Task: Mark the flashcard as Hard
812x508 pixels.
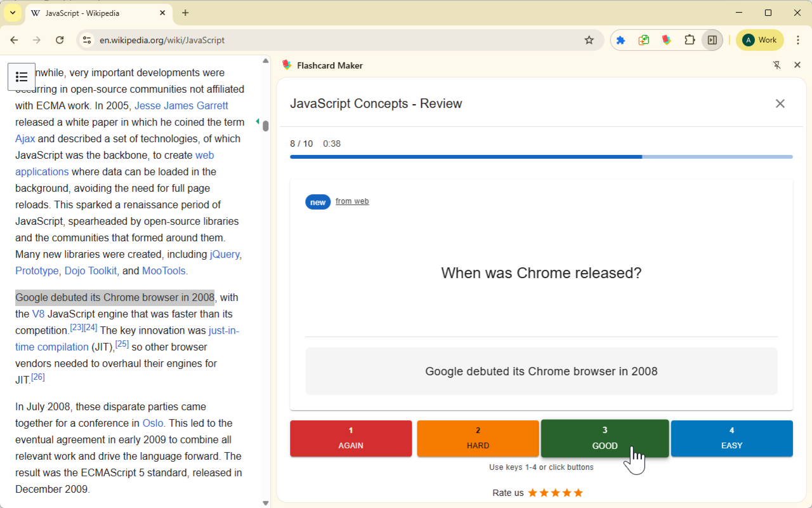Action: click(478, 438)
